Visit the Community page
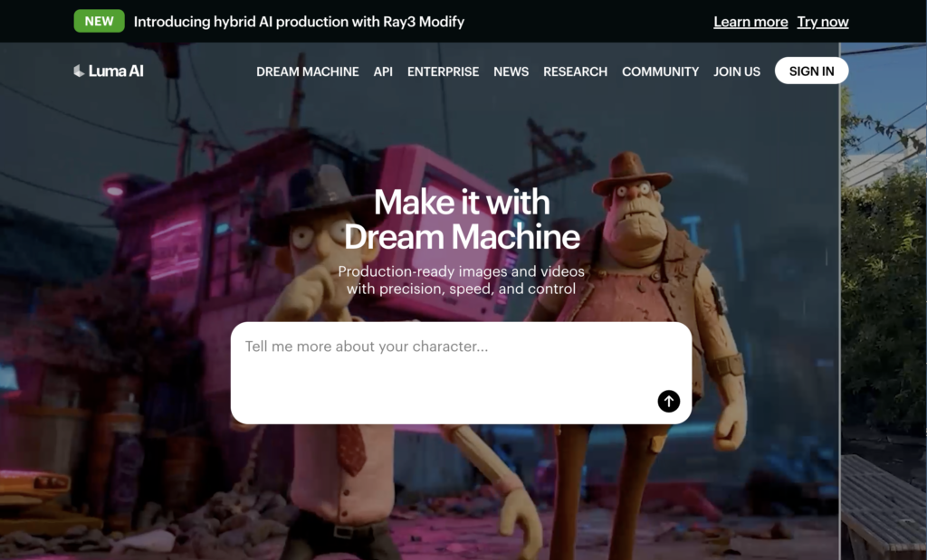The image size is (927, 560). click(660, 71)
